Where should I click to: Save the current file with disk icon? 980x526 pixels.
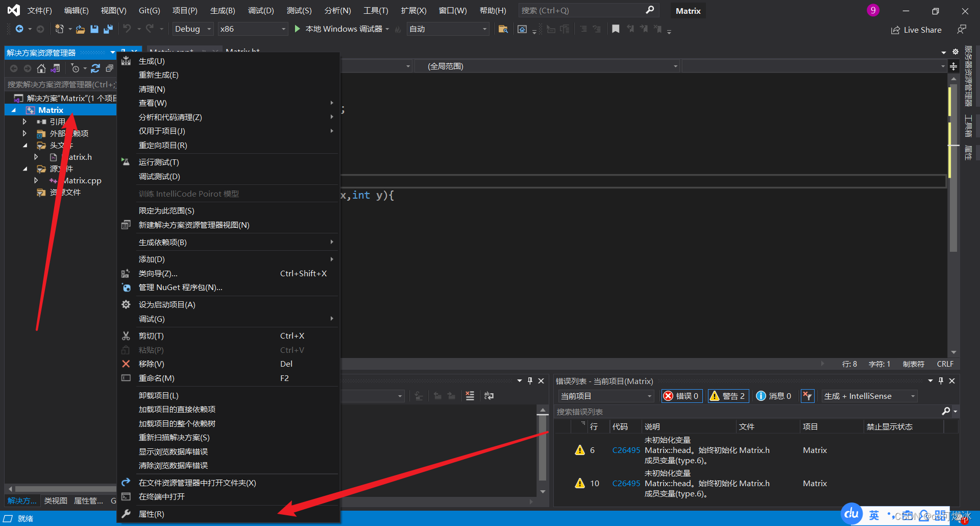coord(94,29)
